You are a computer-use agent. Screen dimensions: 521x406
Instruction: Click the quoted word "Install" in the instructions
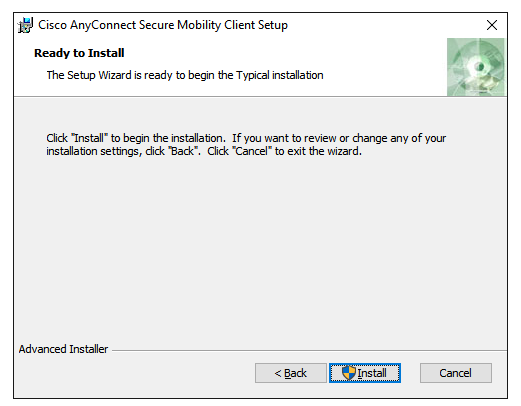click(90, 138)
